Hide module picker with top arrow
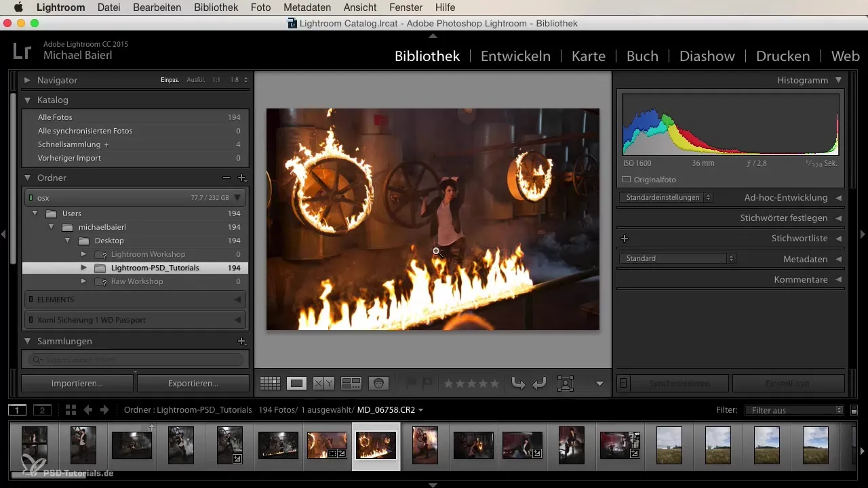Viewport: 868px width, 488px height. tap(433, 35)
